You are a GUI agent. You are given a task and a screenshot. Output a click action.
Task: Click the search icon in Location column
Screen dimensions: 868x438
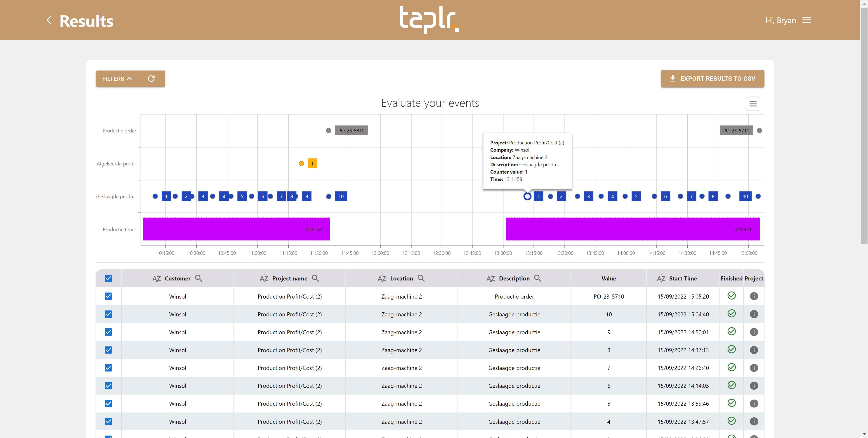click(421, 278)
